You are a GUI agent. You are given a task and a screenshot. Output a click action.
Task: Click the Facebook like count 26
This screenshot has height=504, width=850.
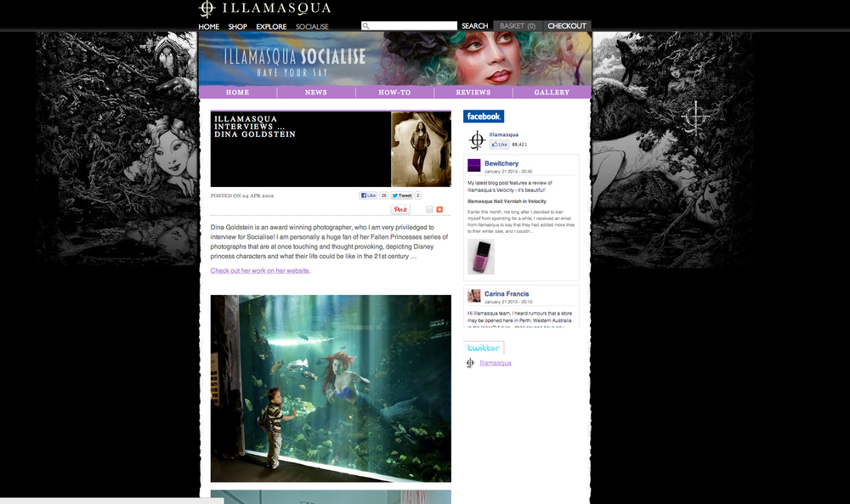pyautogui.click(x=384, y=195)
